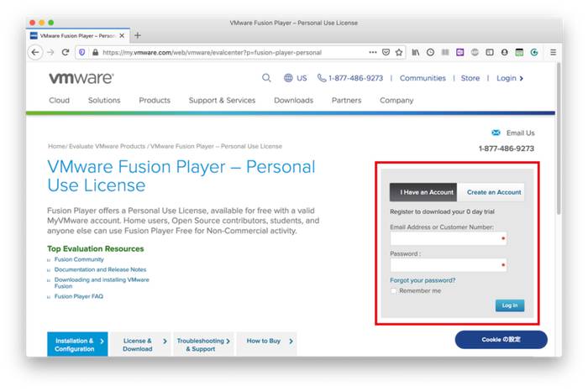The image size is (588, 391).
Task: Click the VMware logo
Action: 81,78
